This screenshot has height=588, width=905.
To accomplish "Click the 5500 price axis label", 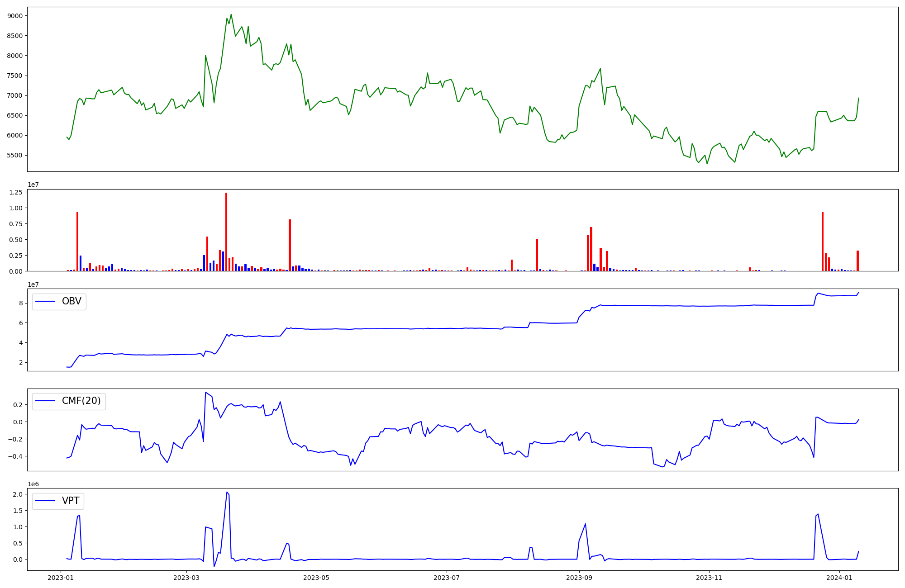I will [x=15, y=155].
